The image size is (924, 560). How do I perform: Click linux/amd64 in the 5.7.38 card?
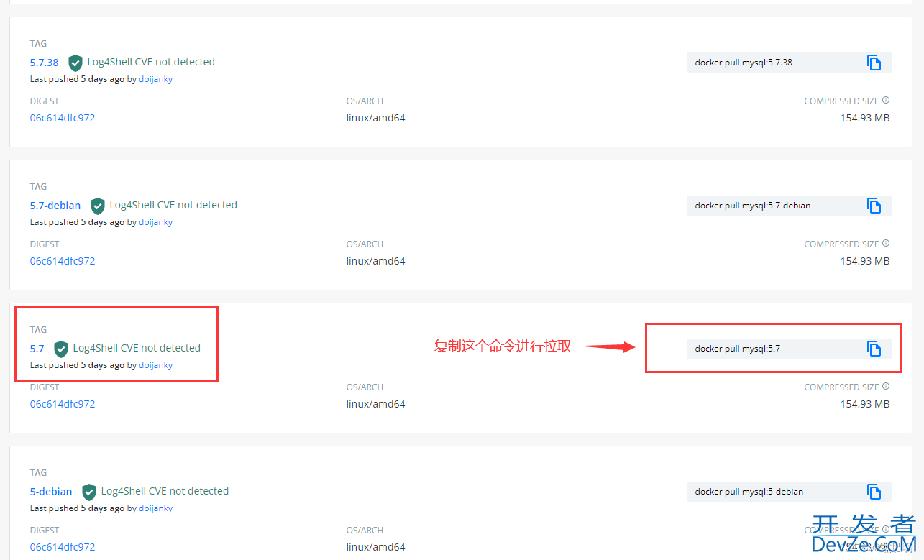(375, 118)
